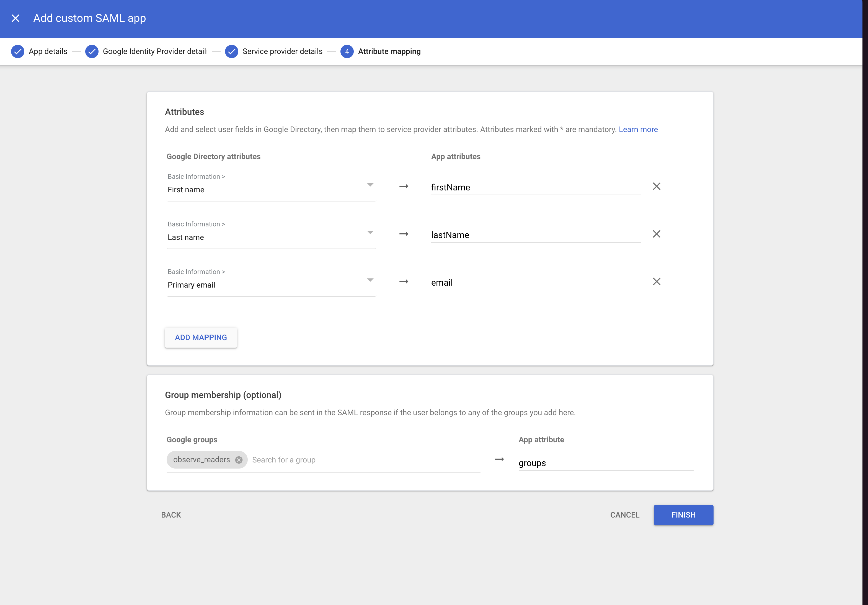Go BACK to previous step
Image resolution: width=868 pixels, height=605 pixels.
tap(171, 514)
